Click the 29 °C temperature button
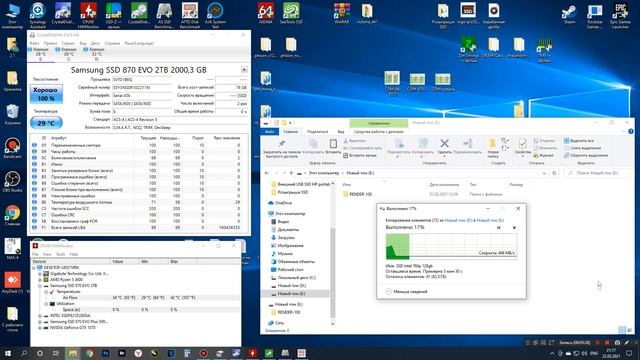This screenshot has height=360, width=640. pyautogui.click(x=46, y=123)
